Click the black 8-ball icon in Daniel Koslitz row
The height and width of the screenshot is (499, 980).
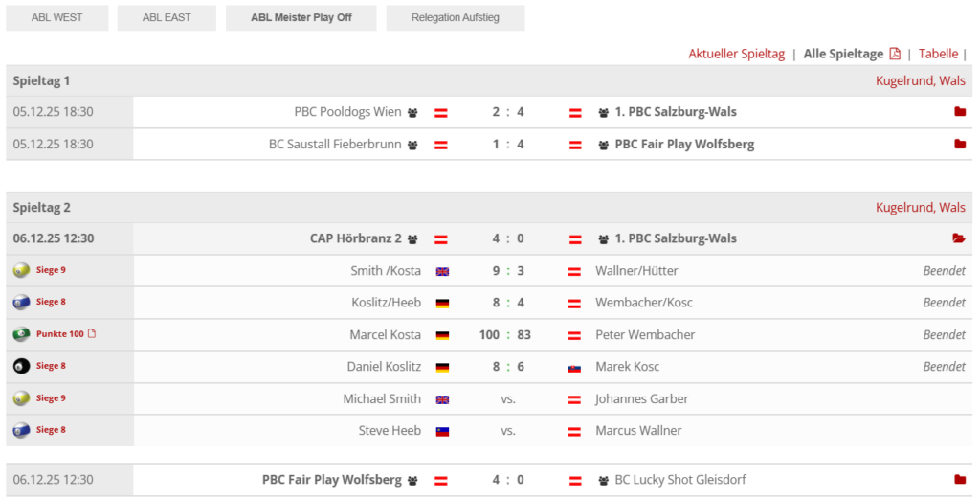pos(21,366)
